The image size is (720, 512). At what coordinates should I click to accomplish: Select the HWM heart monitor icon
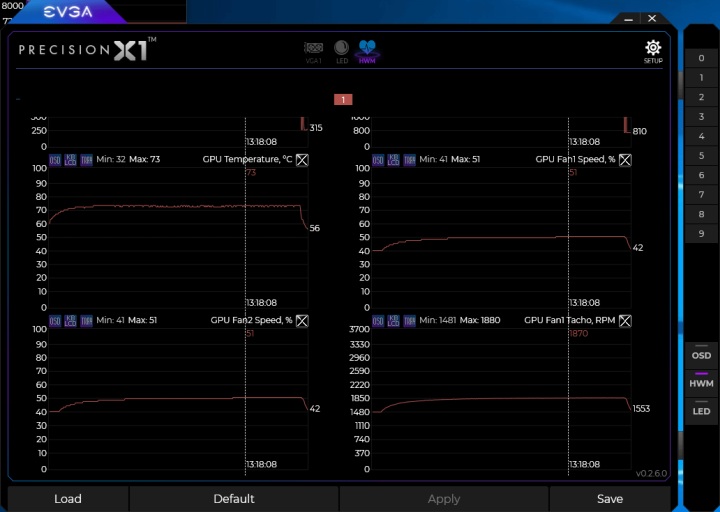click(x=367, y=51)
